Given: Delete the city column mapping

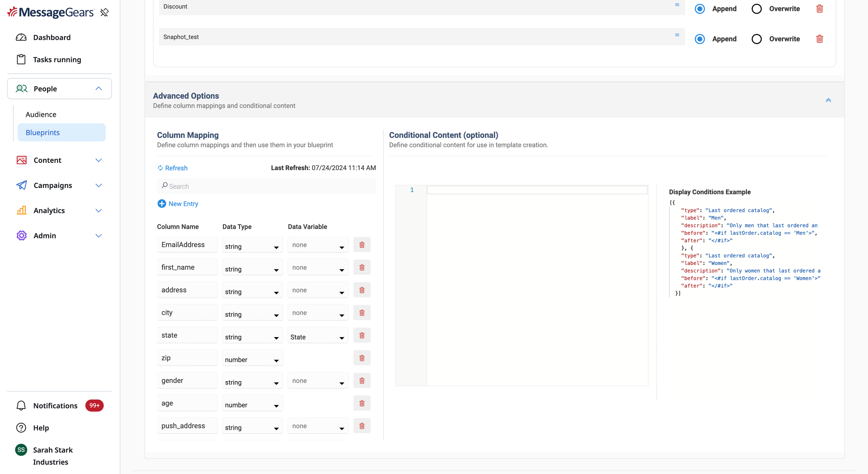Looking at the screenshot, I should (x=362, y=312).
